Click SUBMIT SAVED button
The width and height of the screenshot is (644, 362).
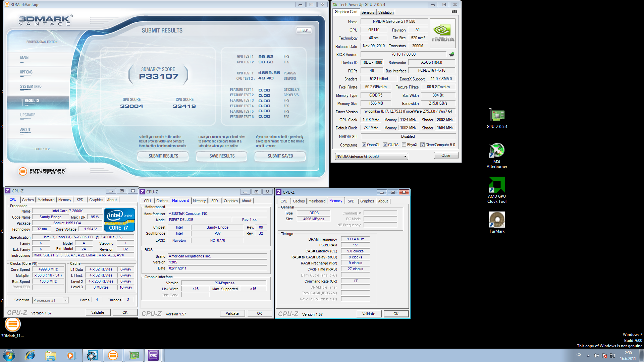(x=280, y=156)
